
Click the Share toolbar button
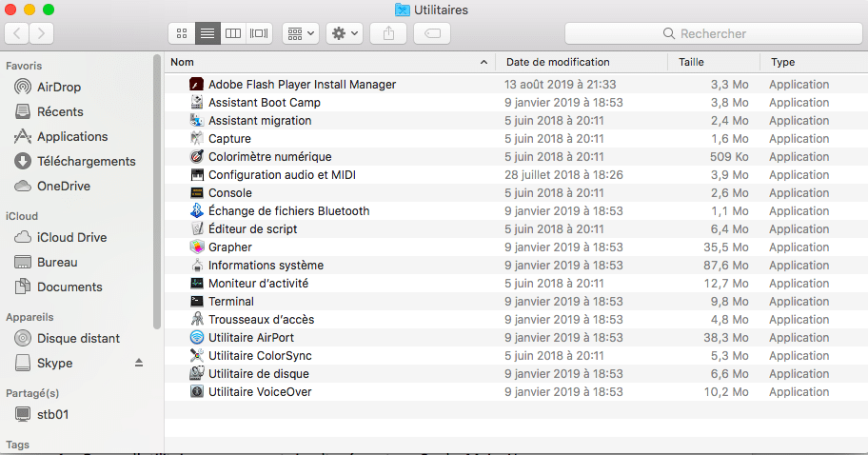tap(388, 33)
